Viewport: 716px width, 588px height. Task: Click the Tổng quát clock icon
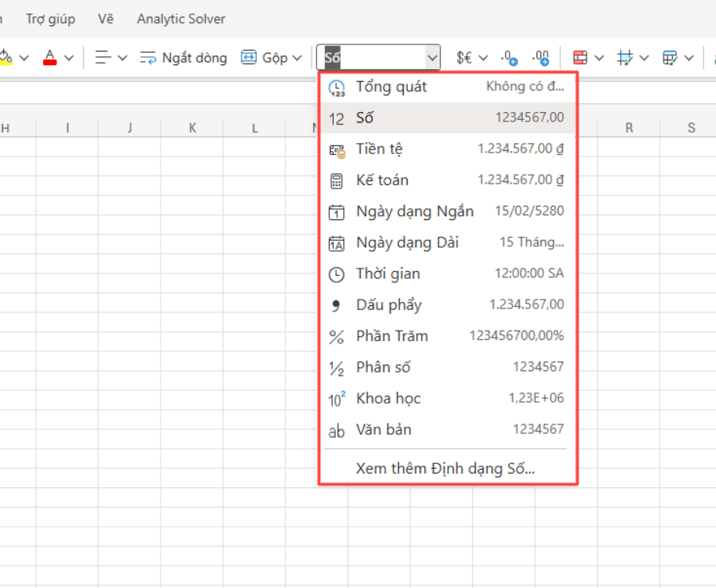coord(337,88)
